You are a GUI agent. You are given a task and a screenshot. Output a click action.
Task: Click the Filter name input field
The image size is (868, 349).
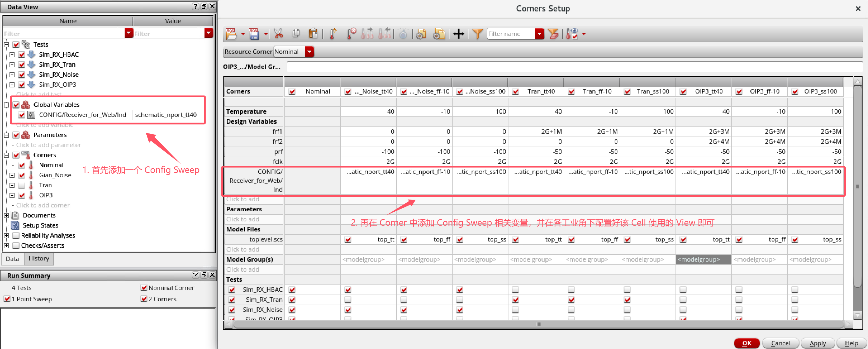pyautogui.click(x=510, y=34)
